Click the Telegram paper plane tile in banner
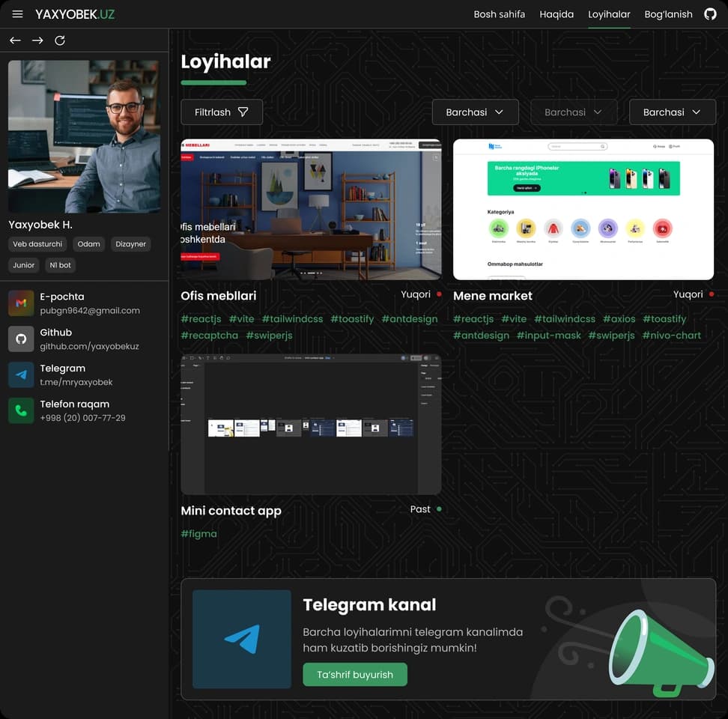Image resolution: width=728 pixels, height=719 pixels. coord(242,639)
